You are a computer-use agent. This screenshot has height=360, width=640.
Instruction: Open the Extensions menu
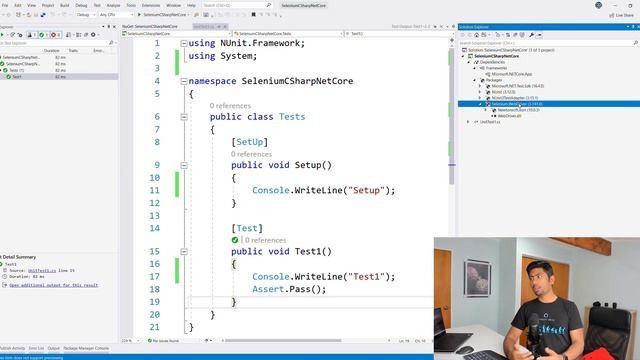click(x=151, y=5)
